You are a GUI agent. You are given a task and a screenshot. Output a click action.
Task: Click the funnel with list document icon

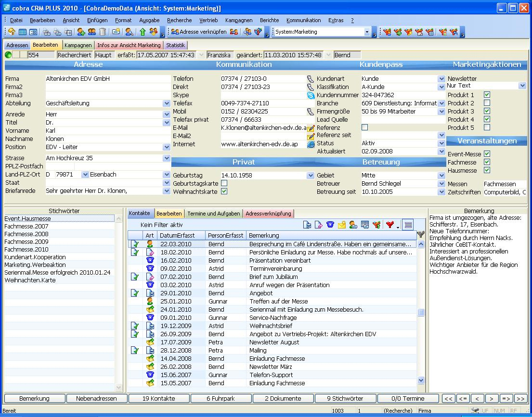tap(429, 32)
